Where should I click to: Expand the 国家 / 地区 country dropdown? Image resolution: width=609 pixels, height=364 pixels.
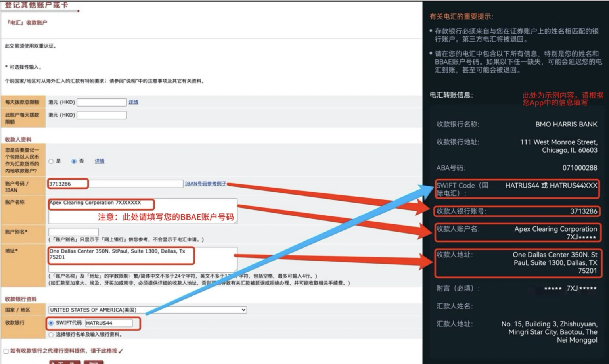147,310
